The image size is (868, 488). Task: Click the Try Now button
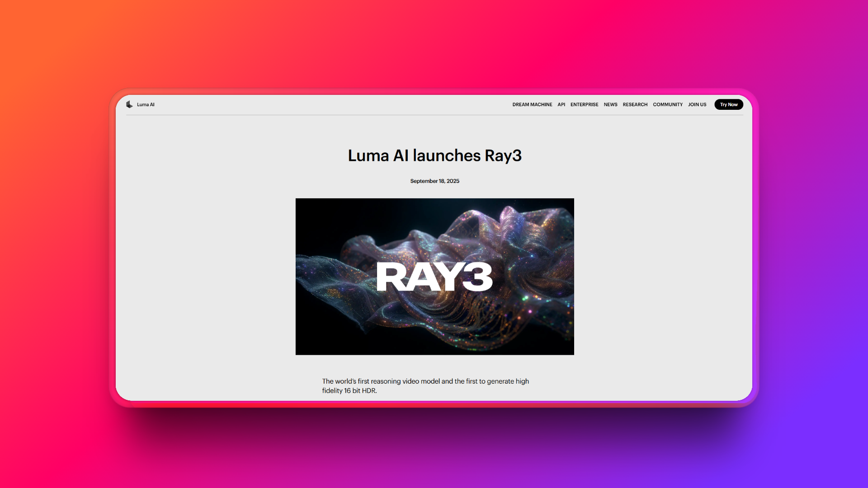click(728, 104)
